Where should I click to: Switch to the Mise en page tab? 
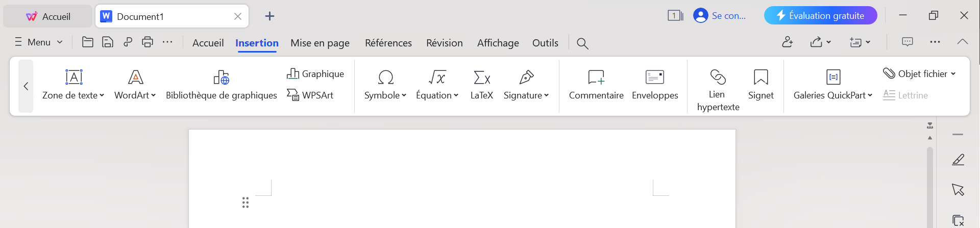[320, 43]
